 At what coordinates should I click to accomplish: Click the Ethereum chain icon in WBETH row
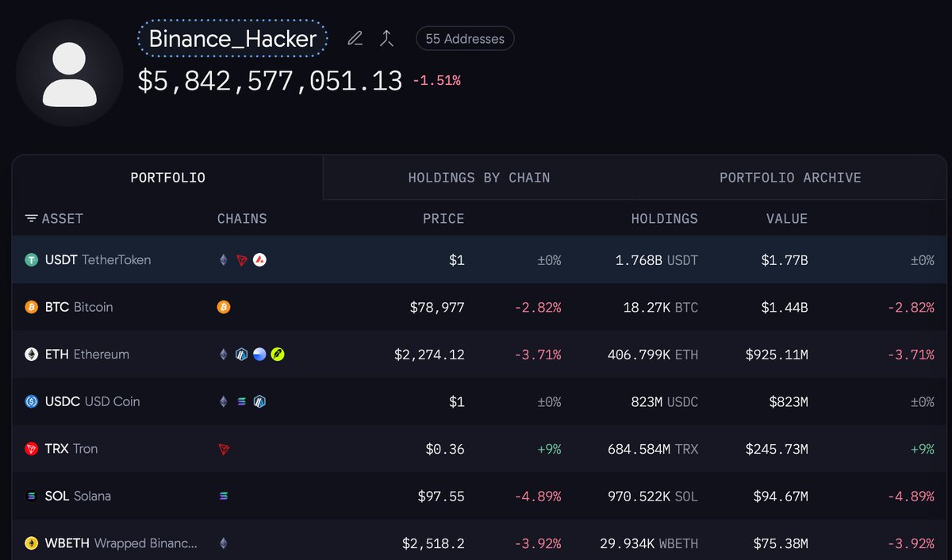(224, 543)
